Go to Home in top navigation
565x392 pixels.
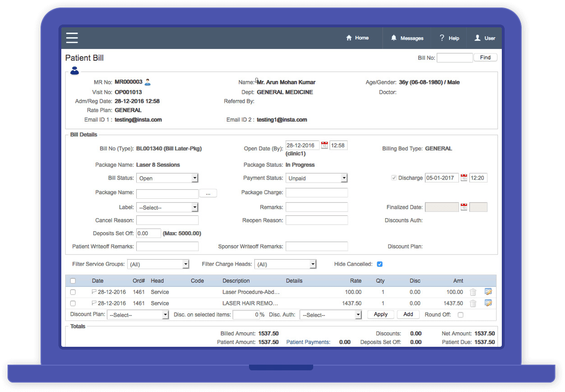(x=357, y=38)
